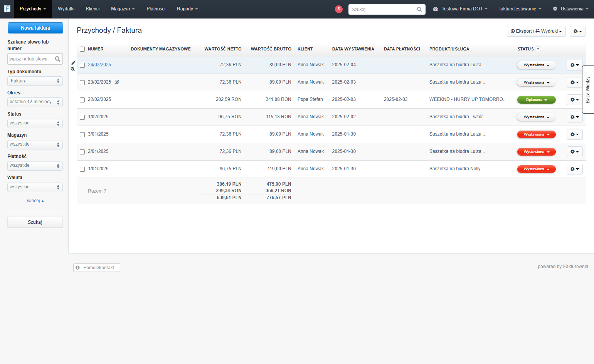
Task: Click the Szukaj filter button
Action: [35, 222]
